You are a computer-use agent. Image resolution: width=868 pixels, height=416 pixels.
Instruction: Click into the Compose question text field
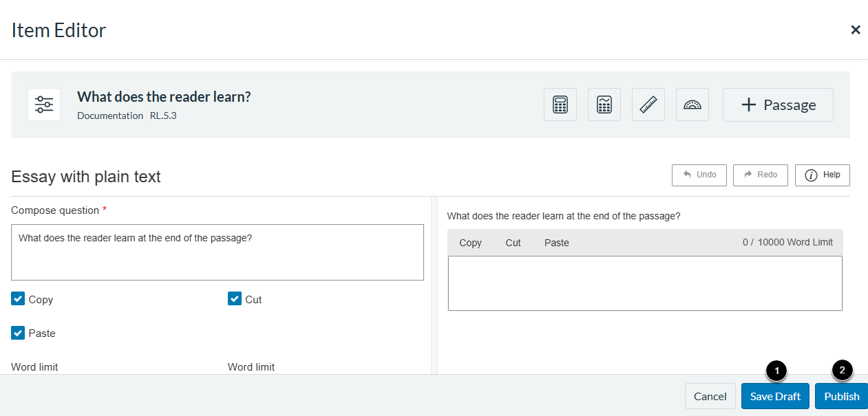[x=217, y=252]
